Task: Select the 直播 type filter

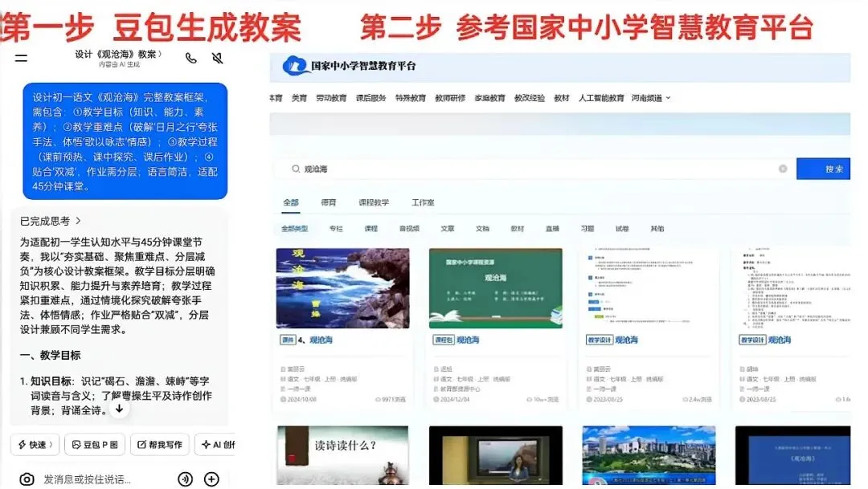Action: pos(552,229)
